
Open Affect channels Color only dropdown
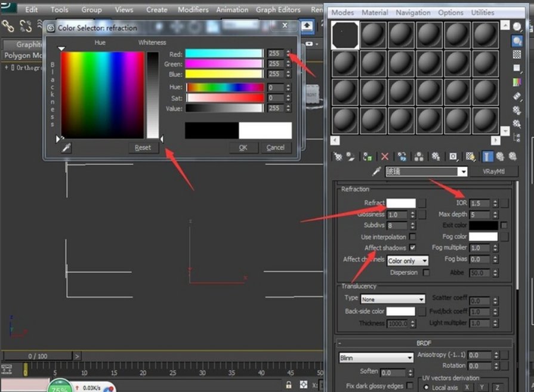(x=408, y=261)
